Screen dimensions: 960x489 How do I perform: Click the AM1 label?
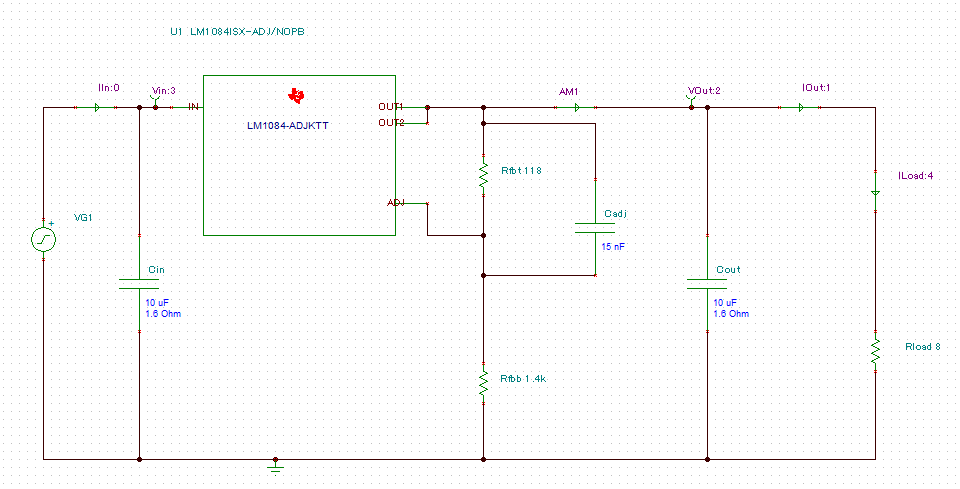[x=569, y=91]
